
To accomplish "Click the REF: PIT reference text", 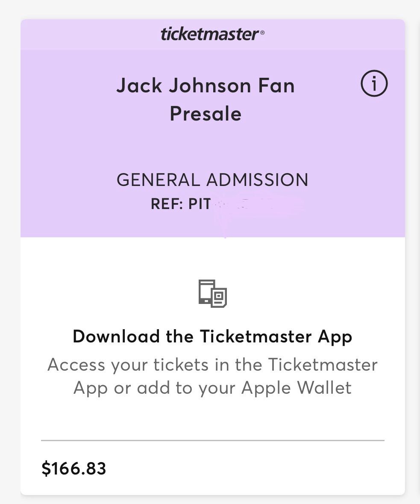I will [x=181, y=204].
